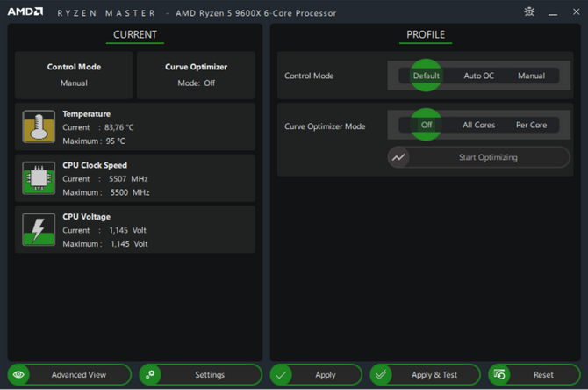Image resolution: width=588 pixels, height=390 pixels.
Task: Click the current temperature value 83,76 °C
Action: (118, 127)
